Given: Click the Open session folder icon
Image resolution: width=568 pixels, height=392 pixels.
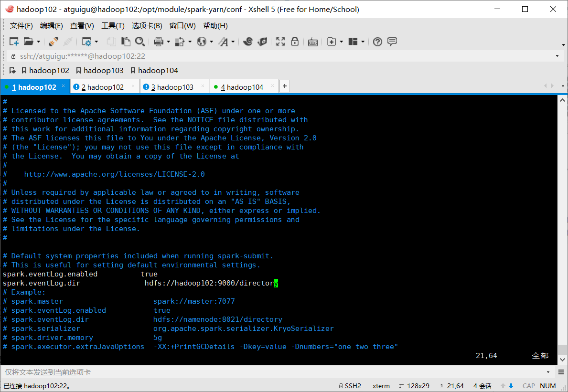Looking at the screenshot, I should [29, 42].
